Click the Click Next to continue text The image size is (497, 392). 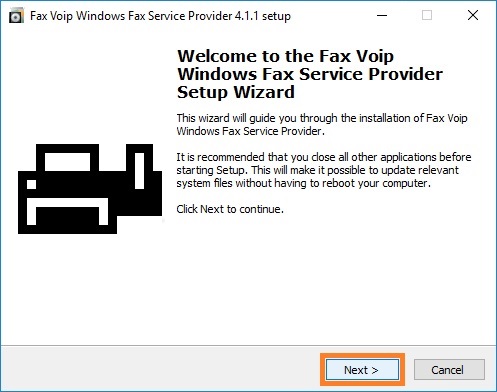tap(230, 209)
